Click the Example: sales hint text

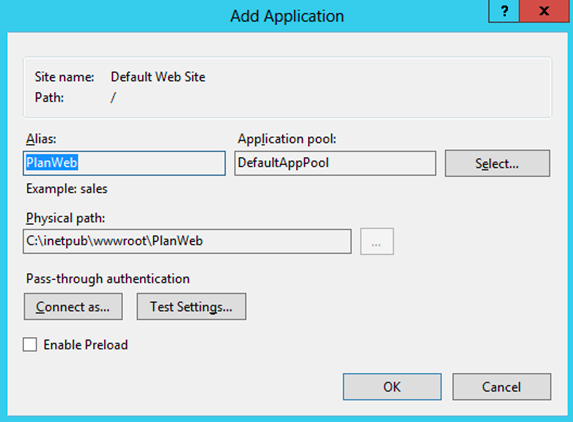(x=67, y=189)
